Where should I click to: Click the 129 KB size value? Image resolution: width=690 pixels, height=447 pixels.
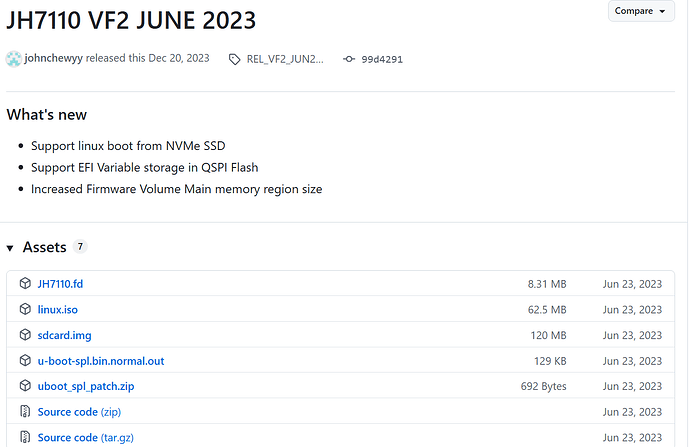click(550, 361)
